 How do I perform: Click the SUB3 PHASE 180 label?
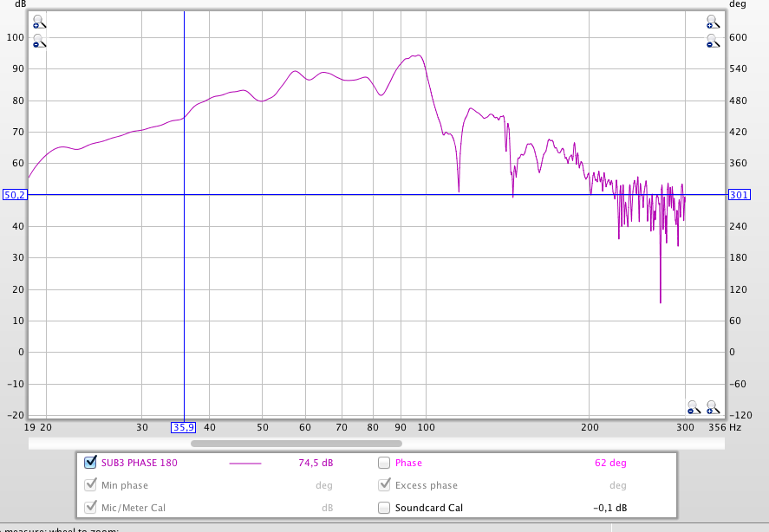(140, 463)
